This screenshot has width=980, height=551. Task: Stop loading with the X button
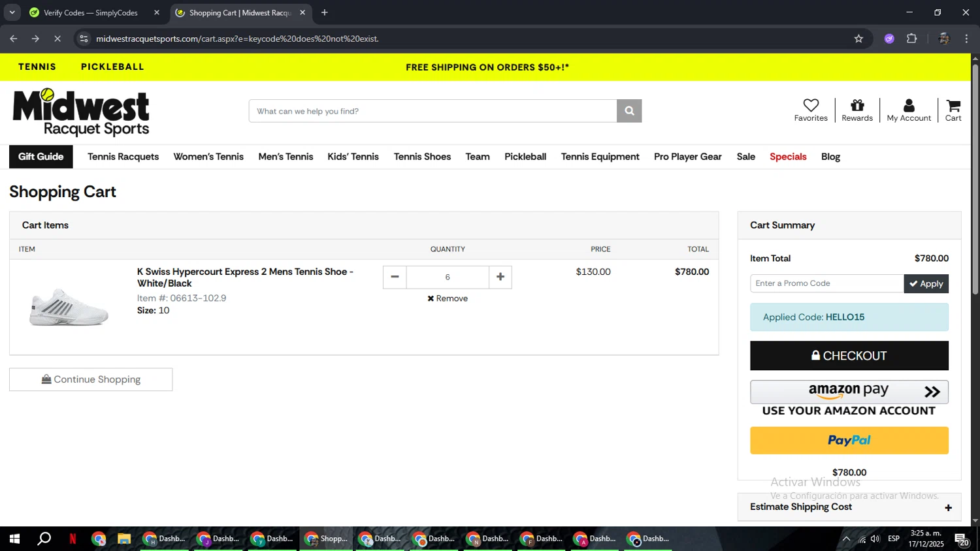(57, 39)
